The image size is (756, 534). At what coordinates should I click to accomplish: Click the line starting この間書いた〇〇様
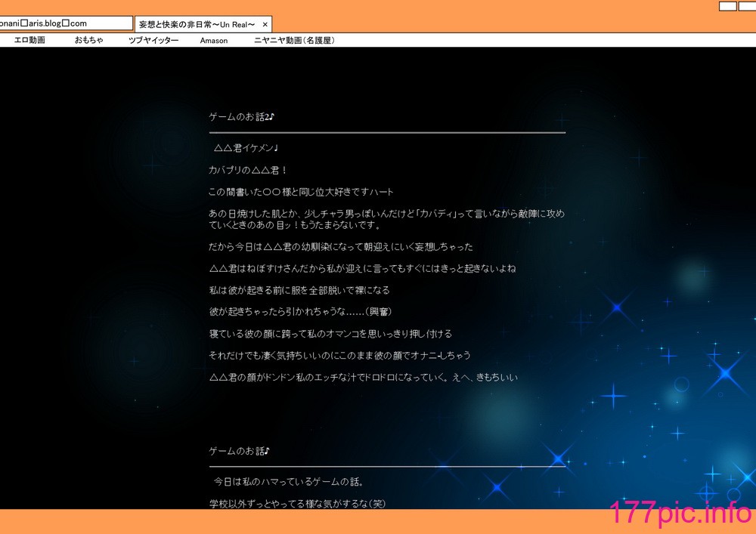pos(302,192)
